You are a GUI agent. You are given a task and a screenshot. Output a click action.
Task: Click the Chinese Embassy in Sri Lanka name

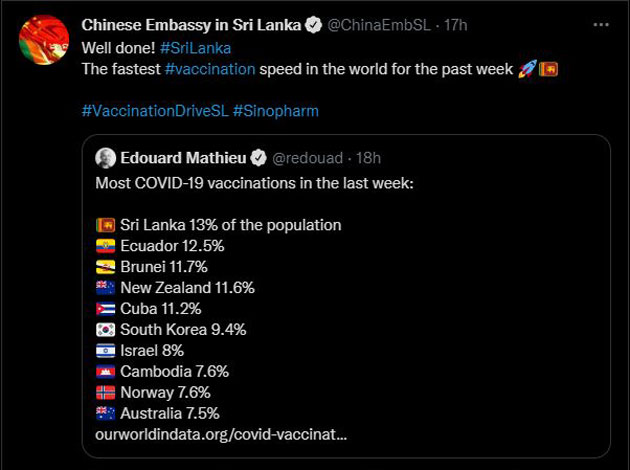(190, 24)
